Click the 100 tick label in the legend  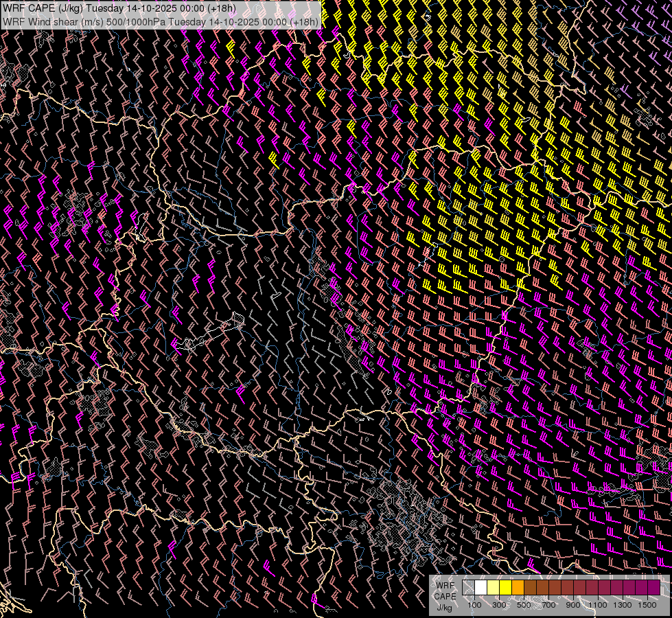(474, 605)
